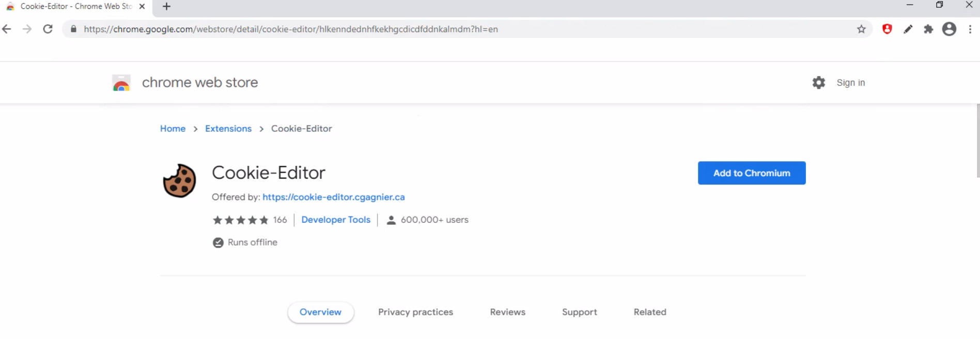This screenshot has width=980, height=339.
Task: Close the Cookie-Editor browser tab
Action: coord(142,6)
